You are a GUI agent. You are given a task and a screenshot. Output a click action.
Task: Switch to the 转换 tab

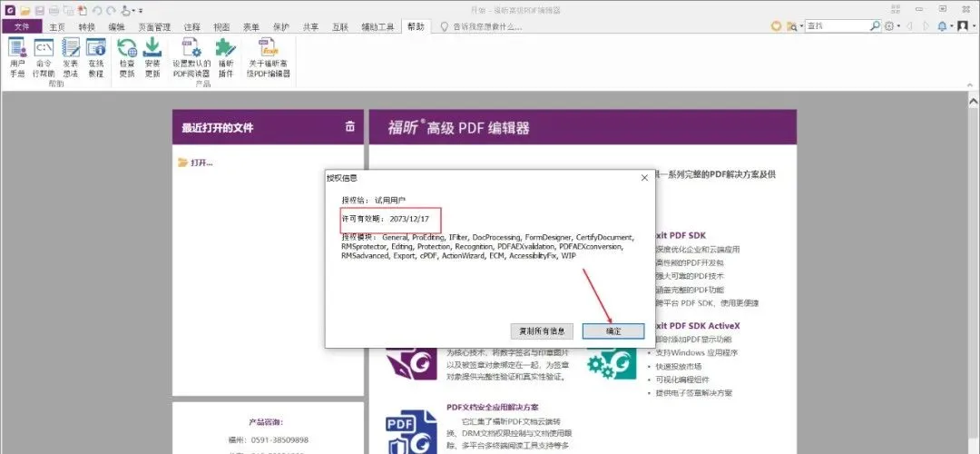click(87, 27)
